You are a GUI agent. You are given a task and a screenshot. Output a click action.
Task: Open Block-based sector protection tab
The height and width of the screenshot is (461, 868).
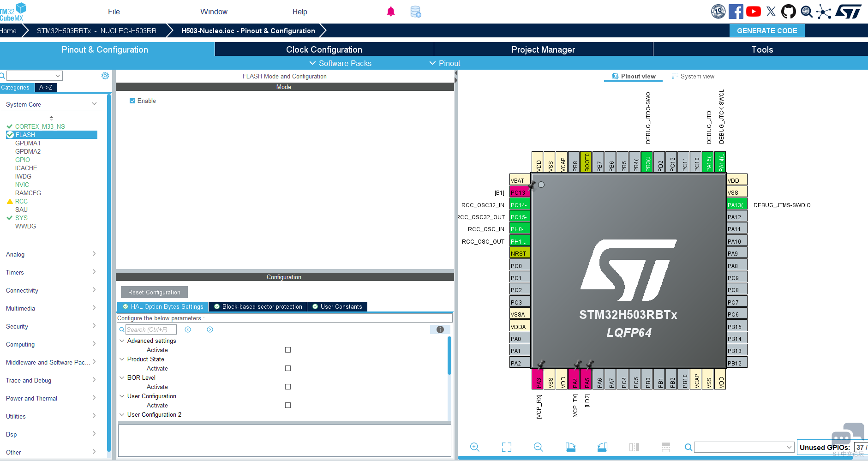[258, 307]
